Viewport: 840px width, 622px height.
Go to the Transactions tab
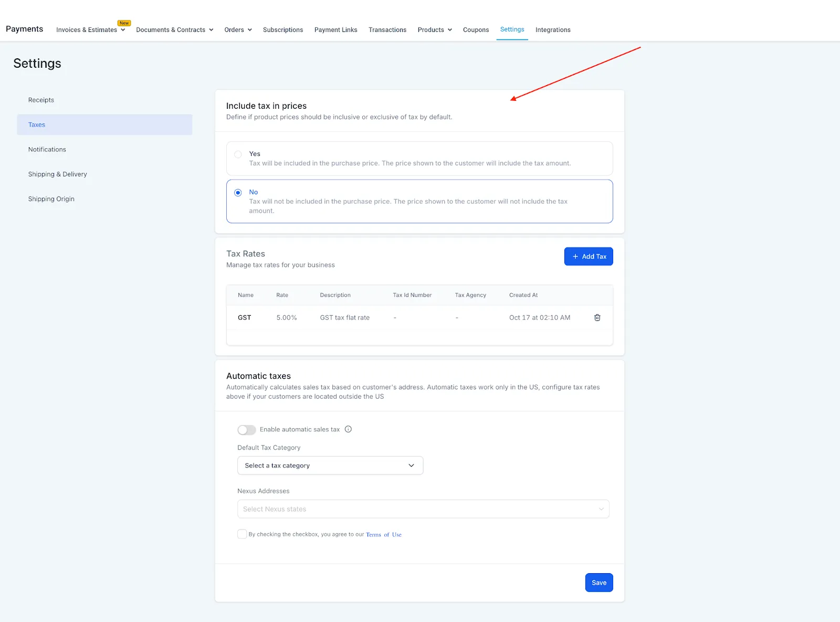tap(387, 30)
